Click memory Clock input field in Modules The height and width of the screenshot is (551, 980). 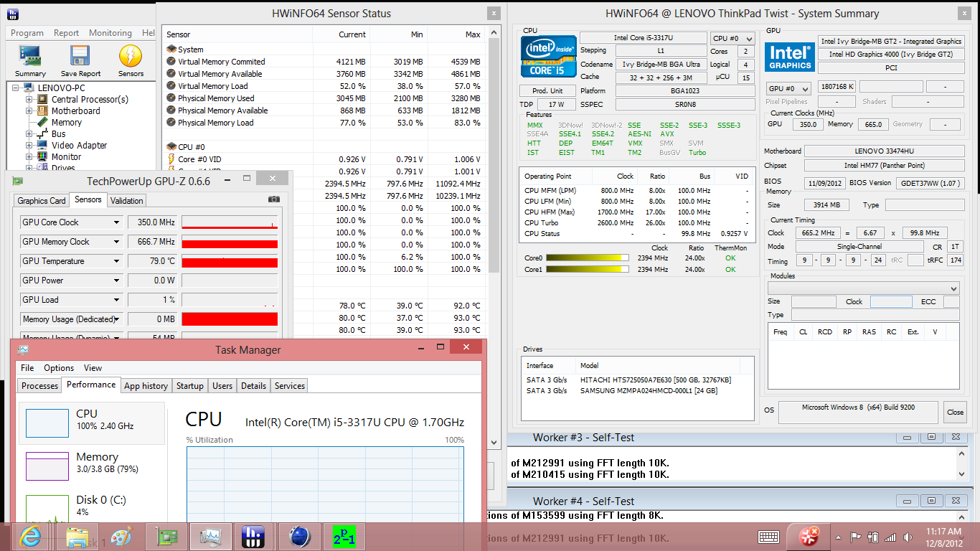(x=891, y=302)
